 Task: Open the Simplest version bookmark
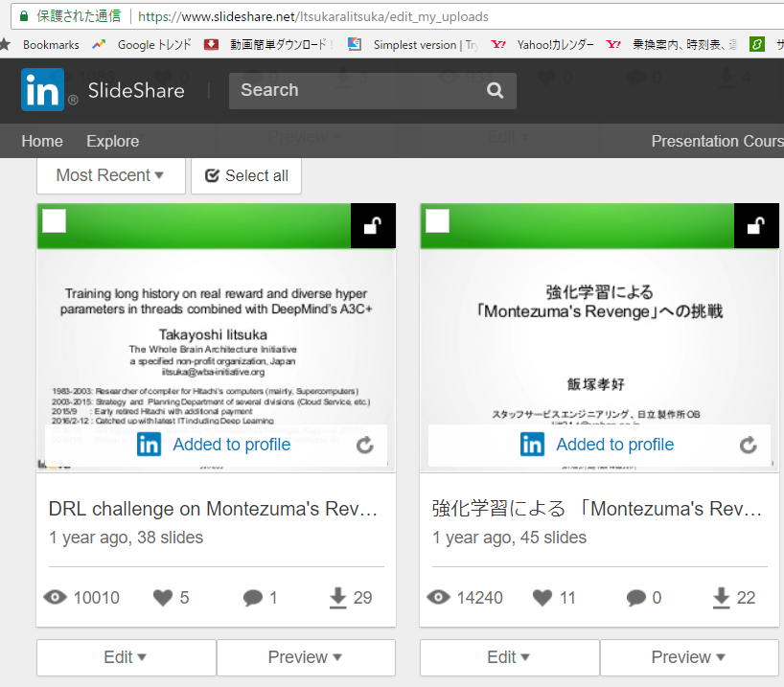[x=413, y=44]
